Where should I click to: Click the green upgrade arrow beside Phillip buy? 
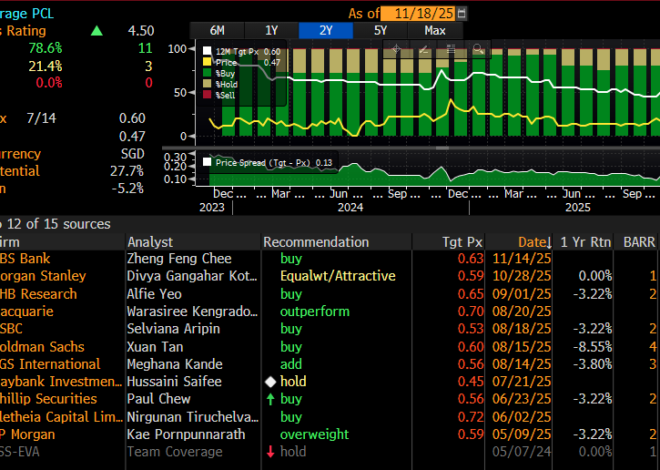pos(270,399)
